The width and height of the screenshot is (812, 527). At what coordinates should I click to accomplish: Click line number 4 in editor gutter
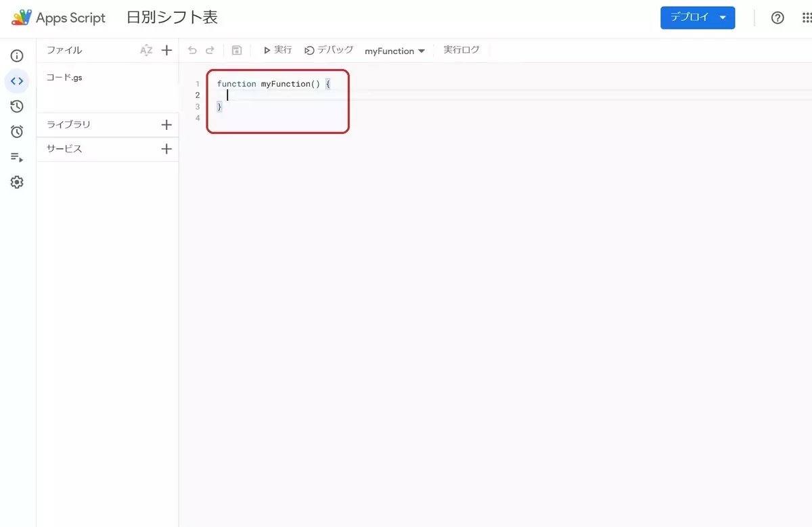point(198,118)
